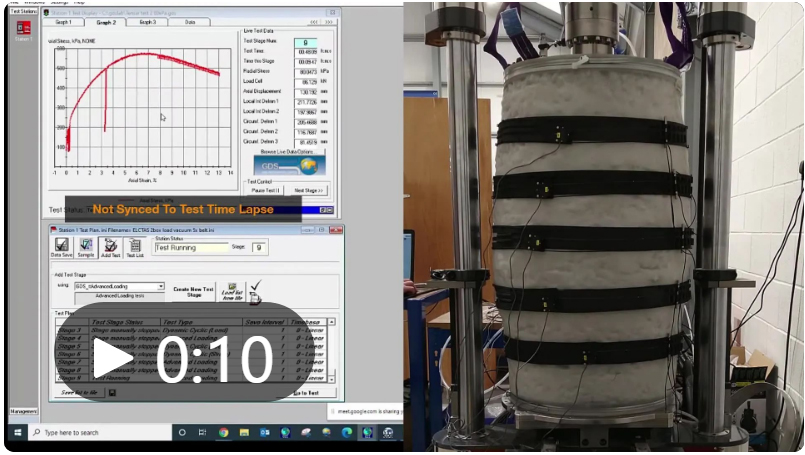Viewport: 805px width, 455px height.
Task: Select the Stage 9 row in test plan
Action: [190, 378]
